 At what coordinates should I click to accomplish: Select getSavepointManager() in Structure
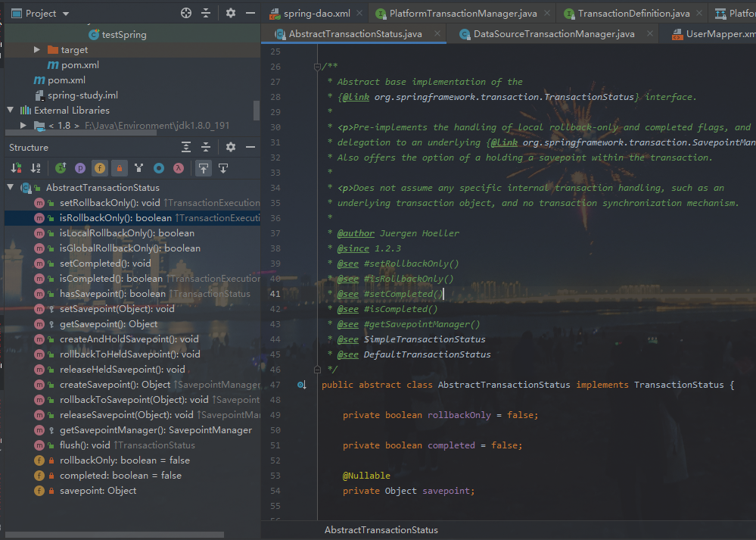[x=156, y=430]
